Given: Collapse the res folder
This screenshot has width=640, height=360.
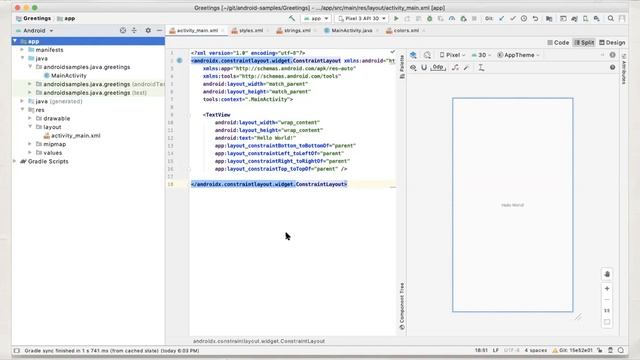Looking at the screenshot, I should (22, 110).
